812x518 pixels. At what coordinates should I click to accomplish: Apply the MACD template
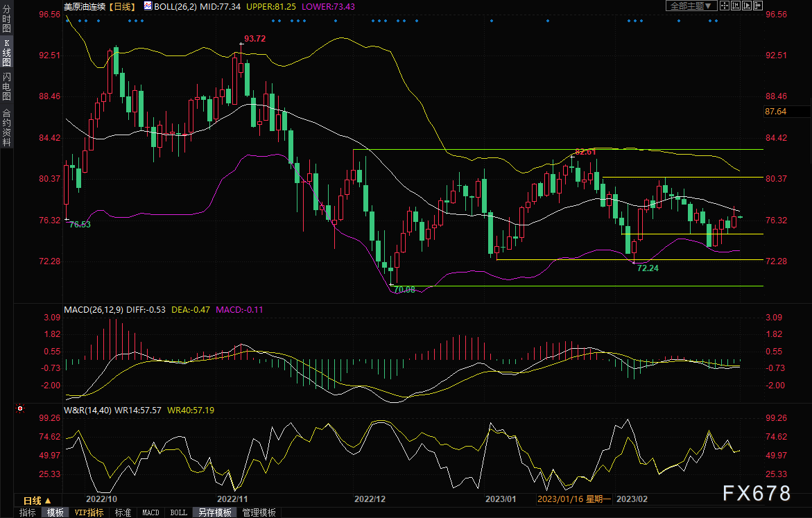tap(150, 512)
